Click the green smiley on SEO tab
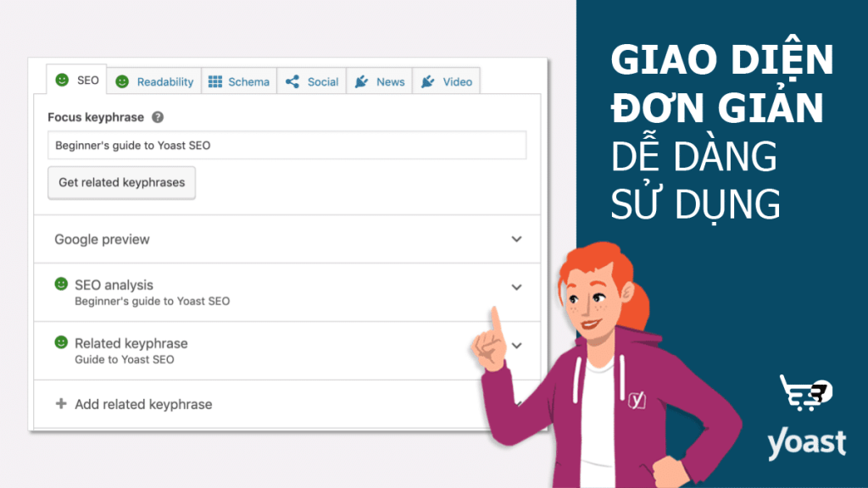The width and height of the screenshot is (868, 488). tap(62, 80)
